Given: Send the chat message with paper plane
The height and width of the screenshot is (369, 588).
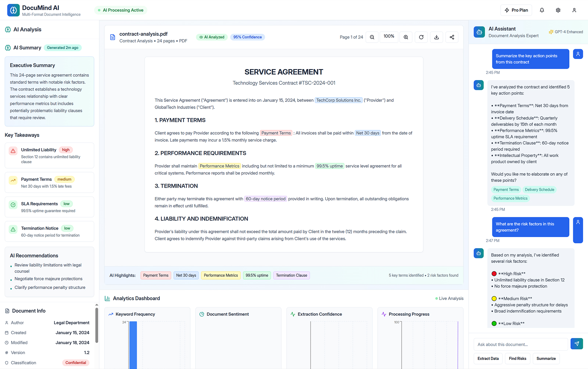Looking at the screenshot, I should click(x=577, y=344).
